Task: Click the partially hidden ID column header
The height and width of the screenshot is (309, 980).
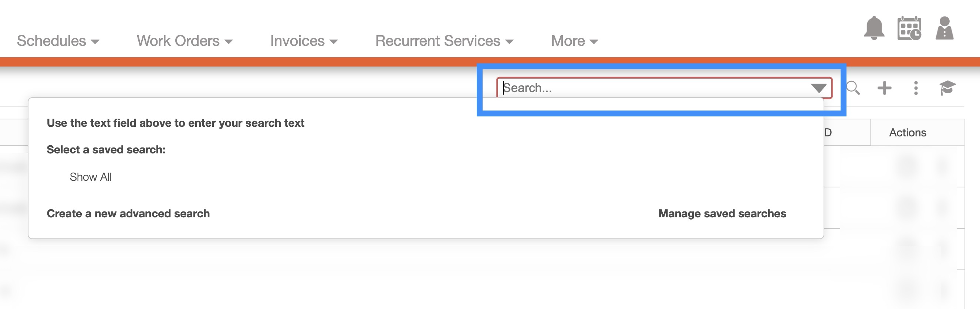Action: pos(828,133)
